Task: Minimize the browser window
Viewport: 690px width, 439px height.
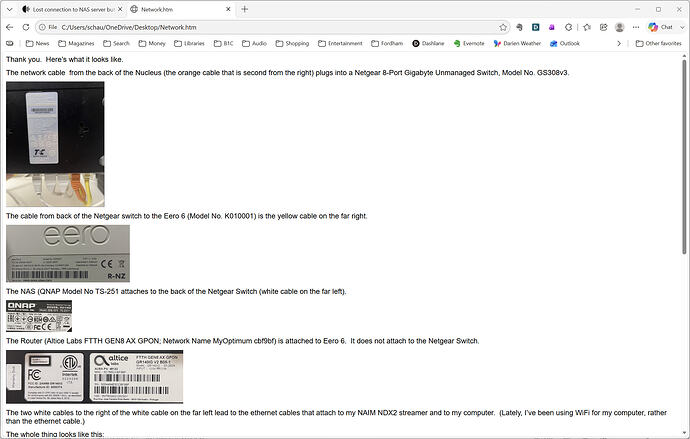Action: [638, 9]
